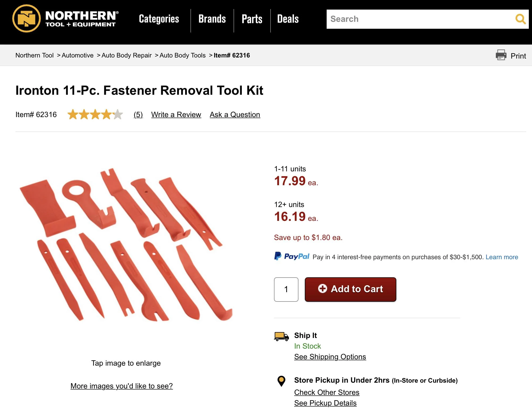Open the Deals menu
The image size is (532, 413).
[288, 19]
